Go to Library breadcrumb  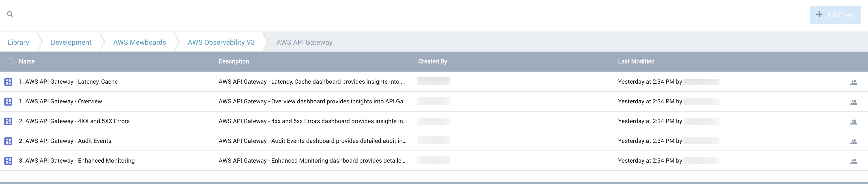click(x=18, y=42)
